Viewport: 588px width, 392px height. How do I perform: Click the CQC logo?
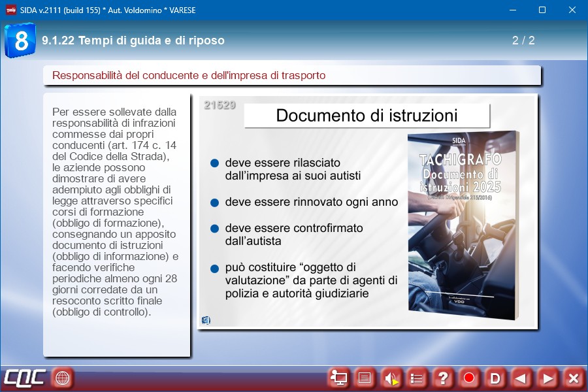pyautogui.click(x=24, y=378)
